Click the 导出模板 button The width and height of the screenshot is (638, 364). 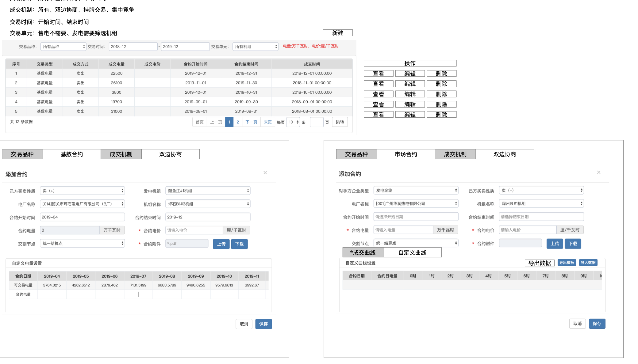pos(567,263)
